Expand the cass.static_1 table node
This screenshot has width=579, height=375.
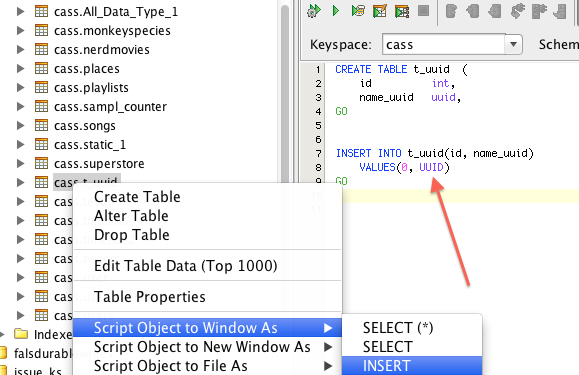coord(21,145)
